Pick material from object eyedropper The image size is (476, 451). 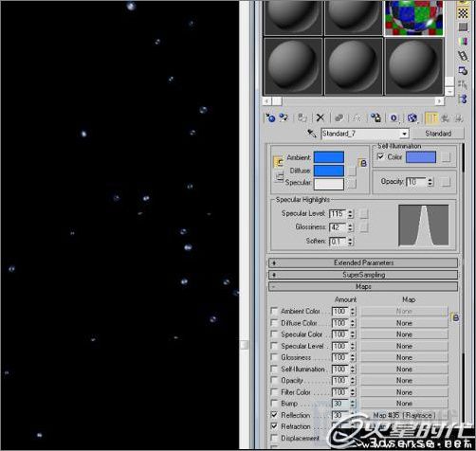pyautogui.click(x=312, y=134)
